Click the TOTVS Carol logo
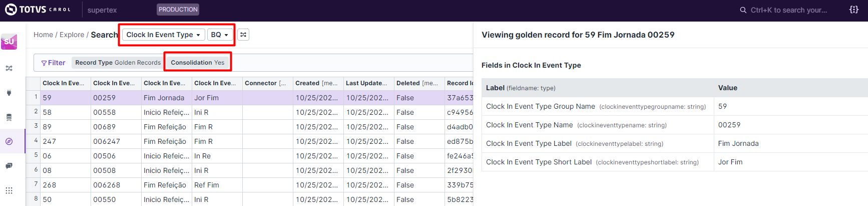The width and height of the screenshot is (868, 206). coord(38,10)
